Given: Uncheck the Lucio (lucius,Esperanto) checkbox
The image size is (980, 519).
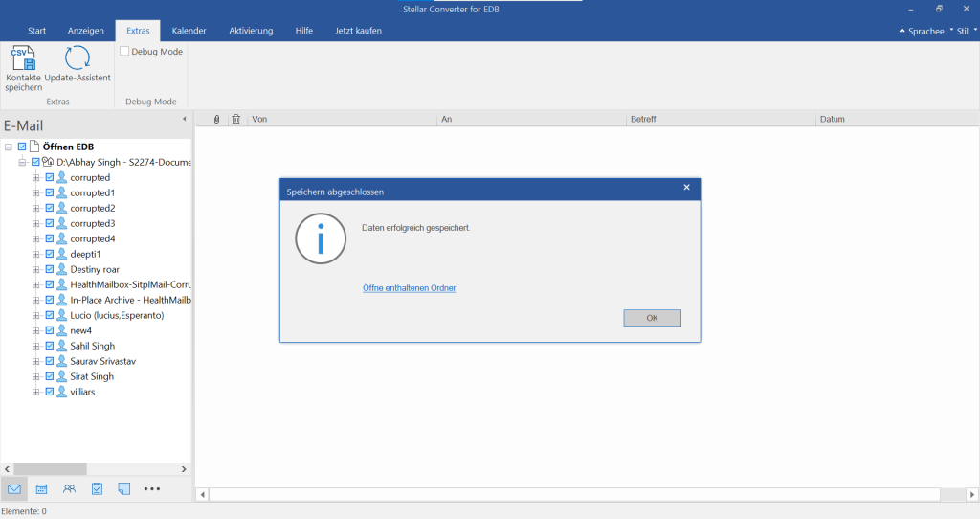Looking at the screenshot, I should 50,315.
